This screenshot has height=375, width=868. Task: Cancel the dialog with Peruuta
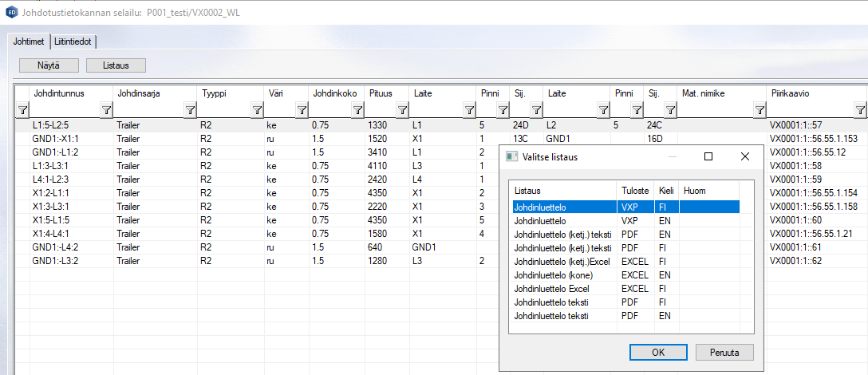[x=724, y=352]
